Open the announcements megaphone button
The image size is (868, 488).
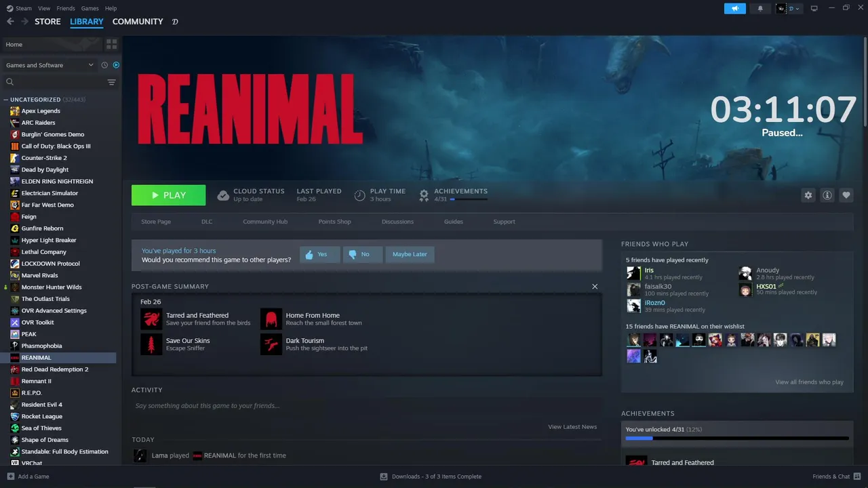point(735,8)
